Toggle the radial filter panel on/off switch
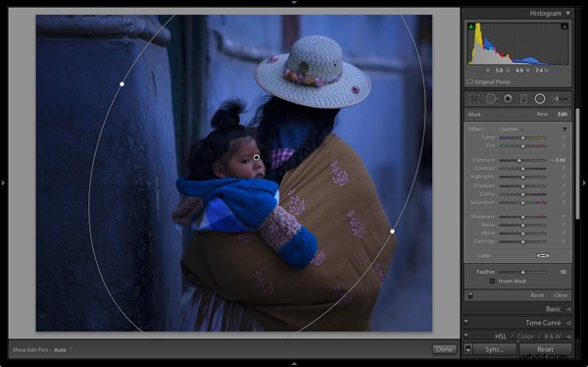The image size is (588, 367). [x=470, y=295]
